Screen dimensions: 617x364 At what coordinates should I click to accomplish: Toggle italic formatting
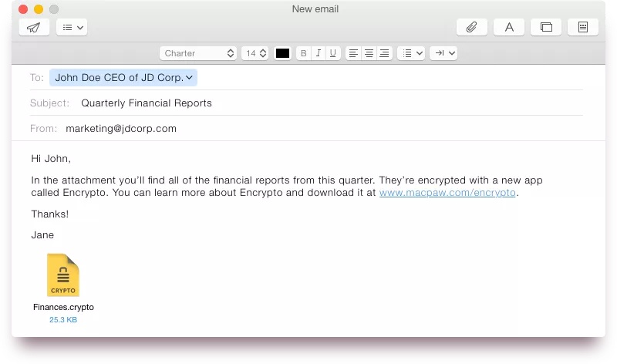tap(318, 53)
